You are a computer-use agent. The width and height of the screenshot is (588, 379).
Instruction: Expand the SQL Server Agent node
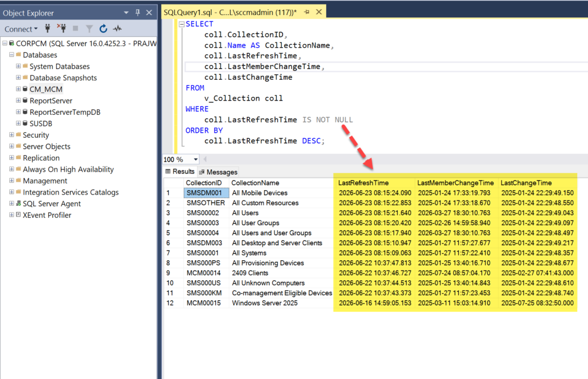click(x=11, y=203)
